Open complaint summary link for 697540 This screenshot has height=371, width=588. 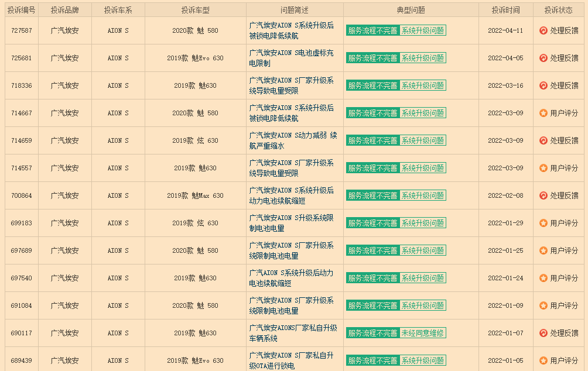pos(292,278)
